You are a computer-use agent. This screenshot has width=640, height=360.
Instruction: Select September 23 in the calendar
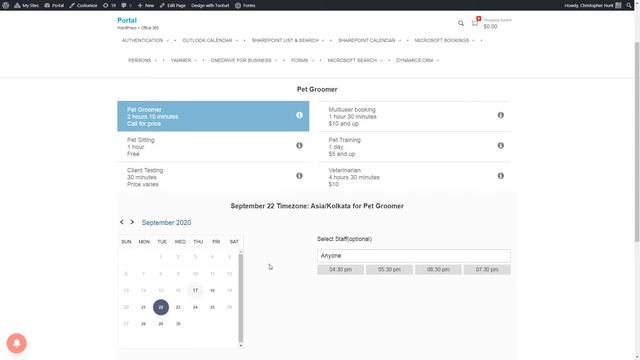point(178,307)
